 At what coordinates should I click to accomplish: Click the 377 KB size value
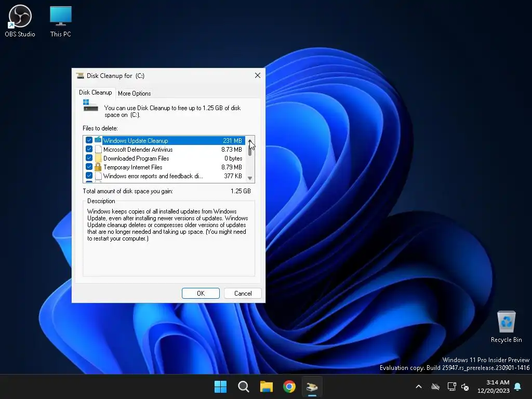click(233, 176)
